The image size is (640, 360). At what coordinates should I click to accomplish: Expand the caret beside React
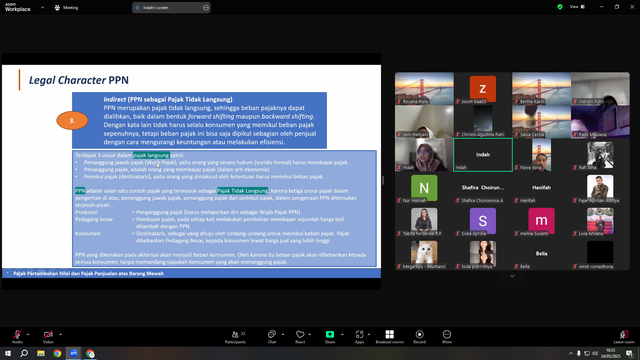tap(309, 334)
